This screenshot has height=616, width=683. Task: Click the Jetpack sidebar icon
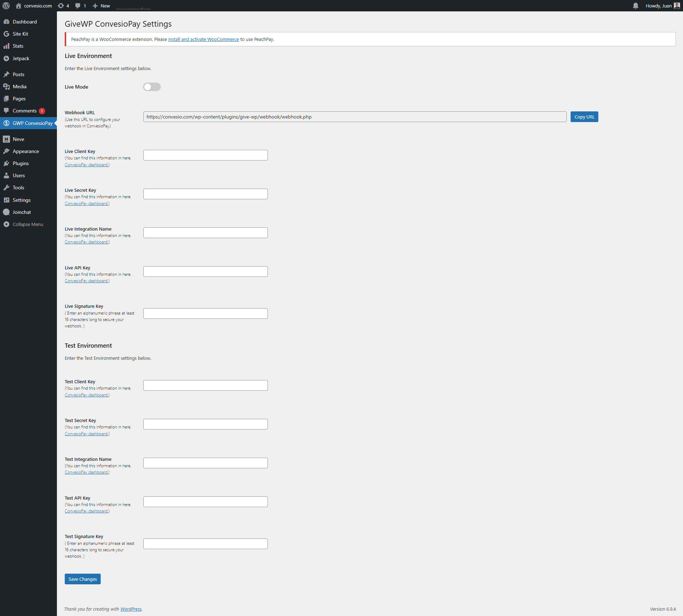click(6, 58)
